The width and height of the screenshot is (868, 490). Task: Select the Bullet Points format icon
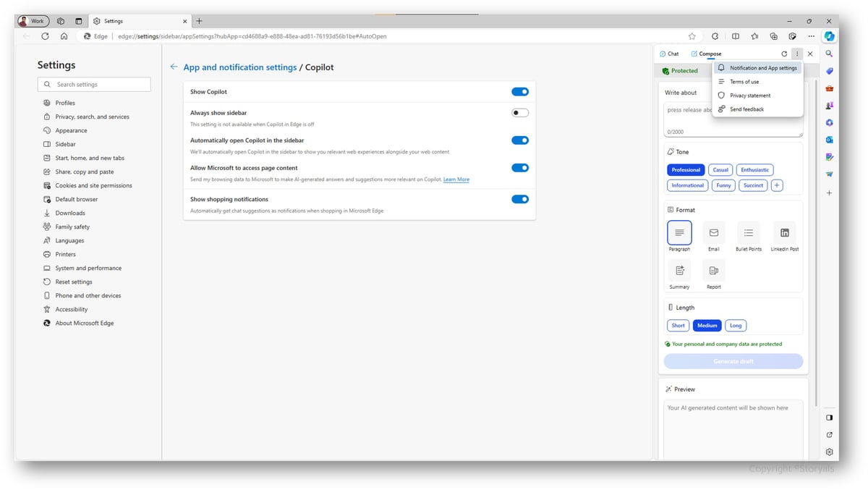tap(749, 232)
